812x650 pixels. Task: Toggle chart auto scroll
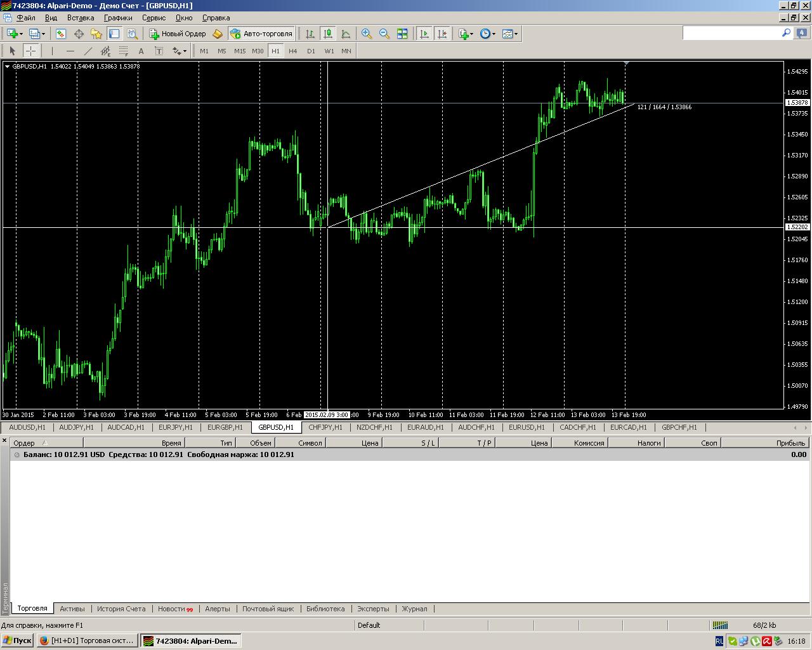point(424,34)
